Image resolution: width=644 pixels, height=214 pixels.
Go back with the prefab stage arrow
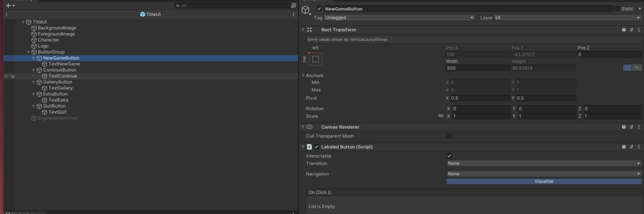[6, 14]
